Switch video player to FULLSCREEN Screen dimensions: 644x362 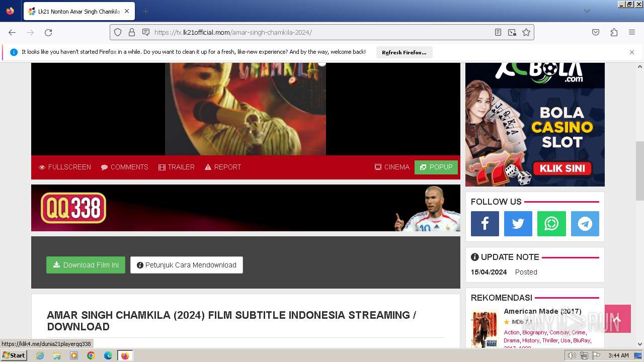[65, 167]
